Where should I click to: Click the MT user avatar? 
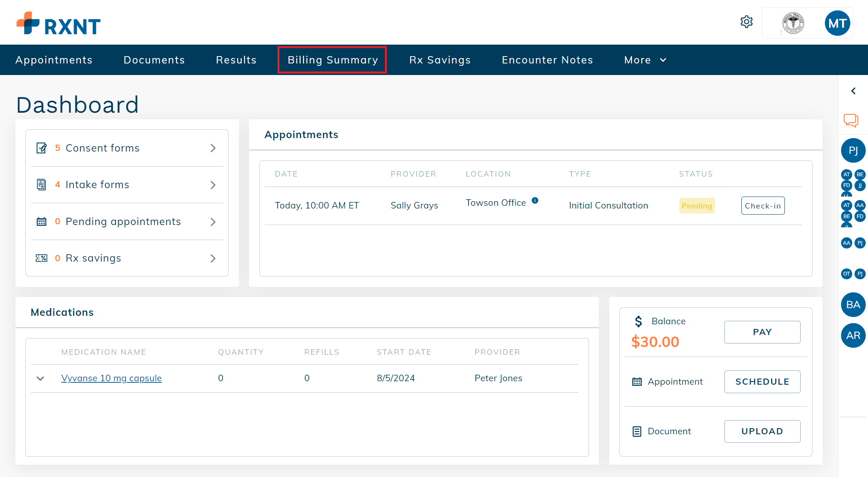tap(837, 23)
